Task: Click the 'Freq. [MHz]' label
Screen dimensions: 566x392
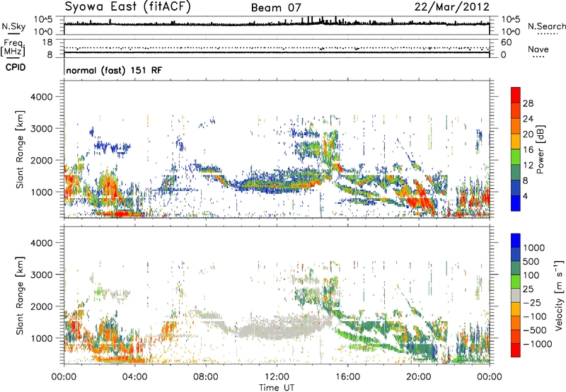Action: pos(13,48)
